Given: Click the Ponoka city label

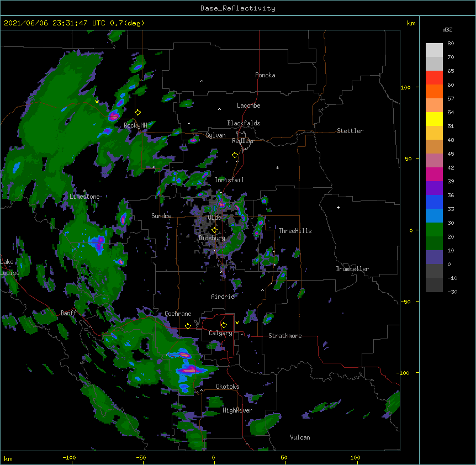Looking at the screenshot, I should click(x=265, y=75).
